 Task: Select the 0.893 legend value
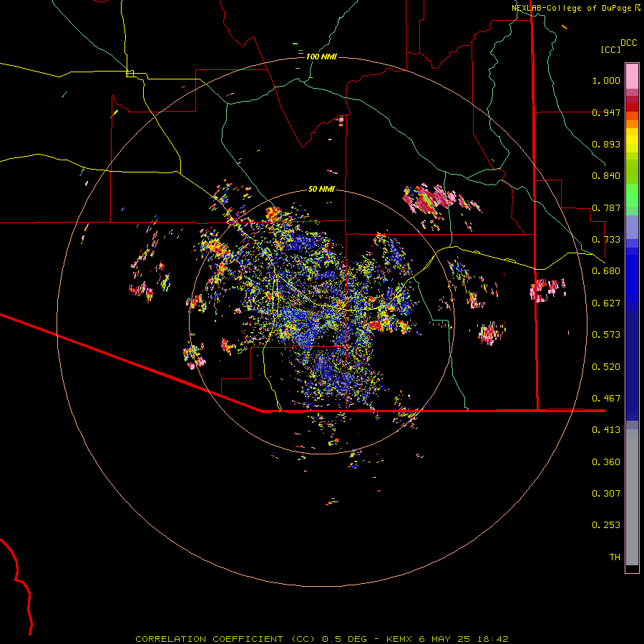606,144
